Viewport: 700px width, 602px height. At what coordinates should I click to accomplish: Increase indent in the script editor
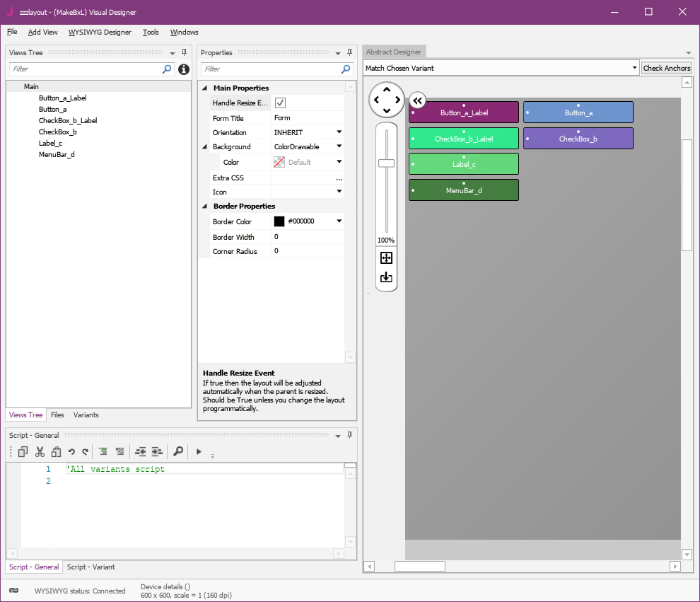click(157, 451)
